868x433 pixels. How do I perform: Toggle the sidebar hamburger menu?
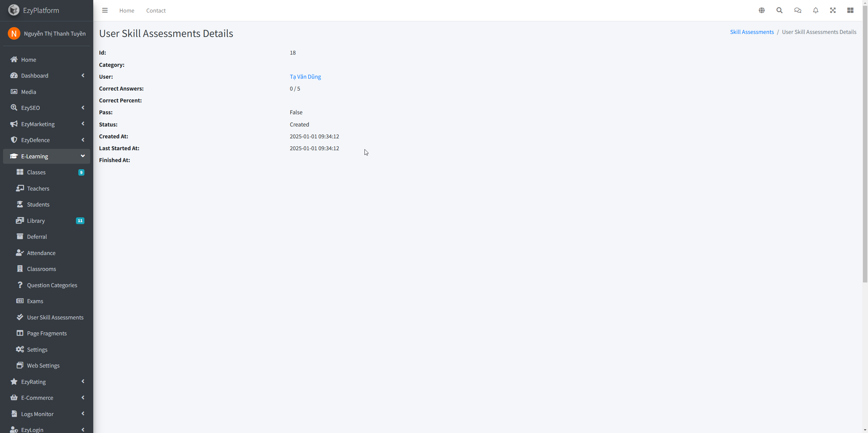pyautogui.click(x=105, y=11)
